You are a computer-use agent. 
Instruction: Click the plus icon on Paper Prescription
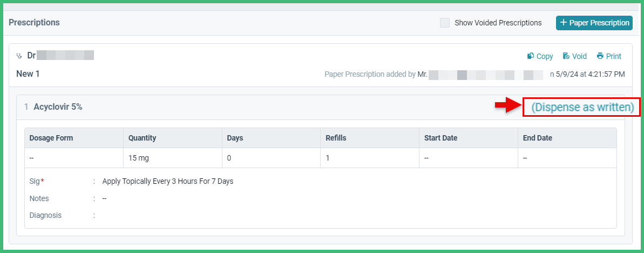point(564,23)
